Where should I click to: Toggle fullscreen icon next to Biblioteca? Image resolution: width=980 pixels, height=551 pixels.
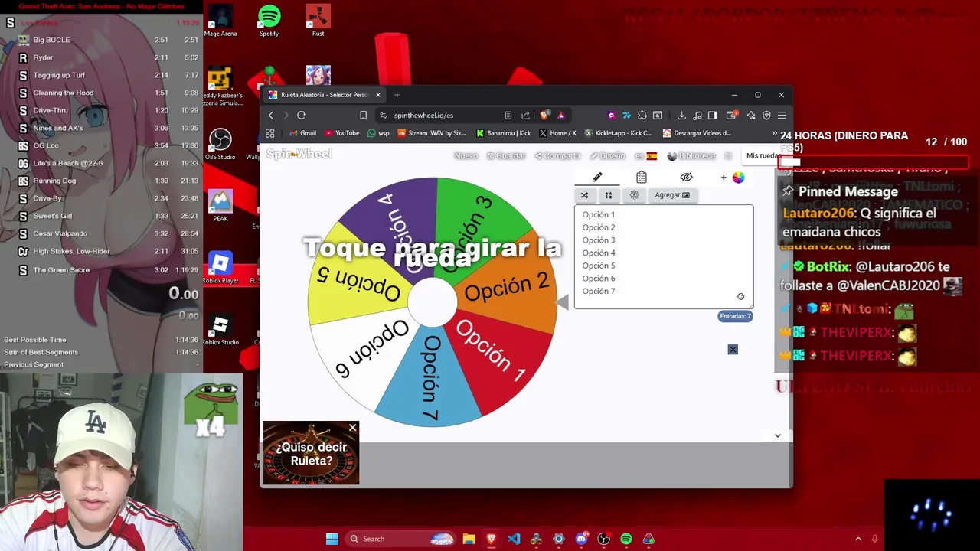point(728,155)
